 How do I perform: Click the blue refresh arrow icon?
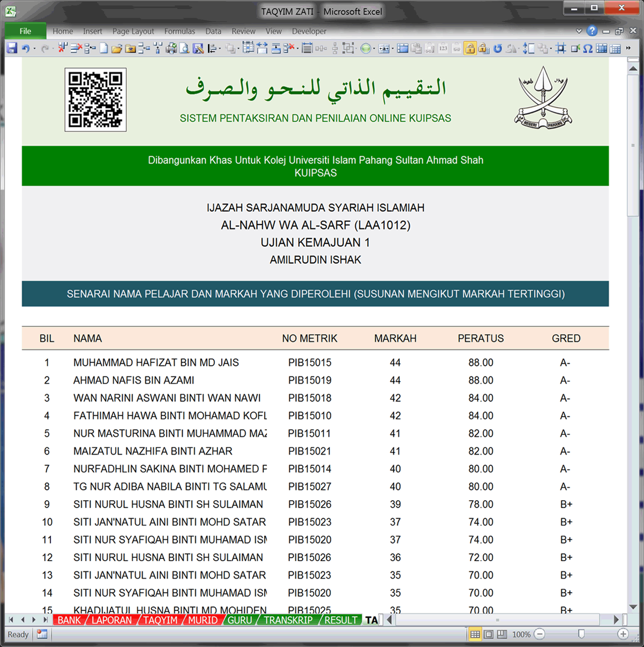[498, 49]
